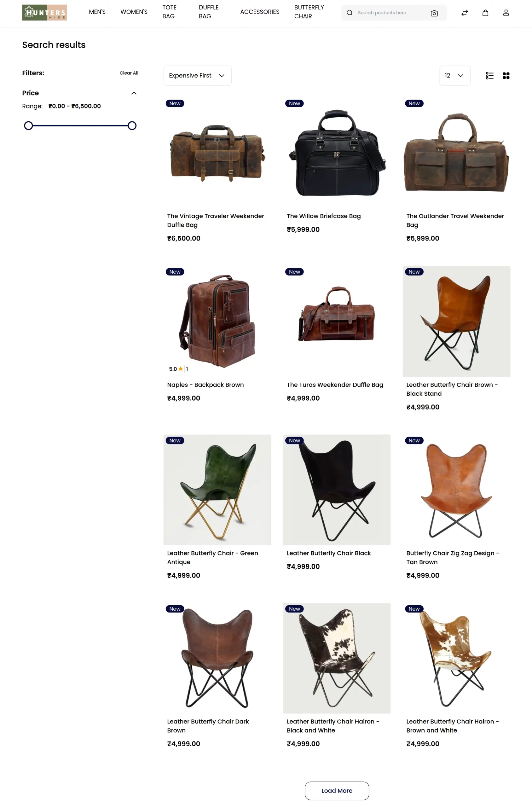Viewport: 532px width, 807px height.
Task: Open the MEN'S menu item
Action: tap(97, 12)
